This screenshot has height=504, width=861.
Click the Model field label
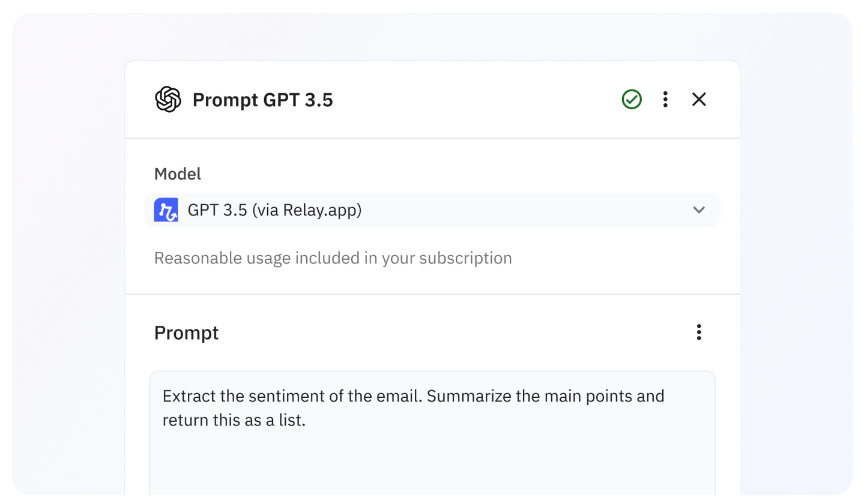(x=177, y=174)
